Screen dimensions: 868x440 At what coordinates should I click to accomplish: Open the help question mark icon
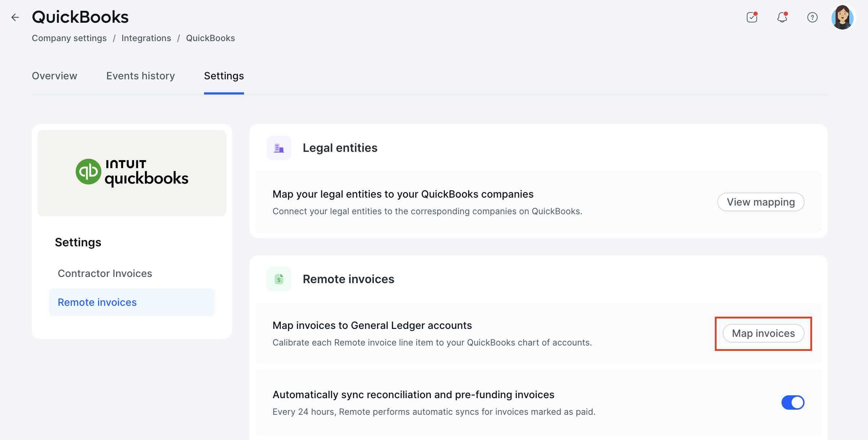(x=812, y=17)
